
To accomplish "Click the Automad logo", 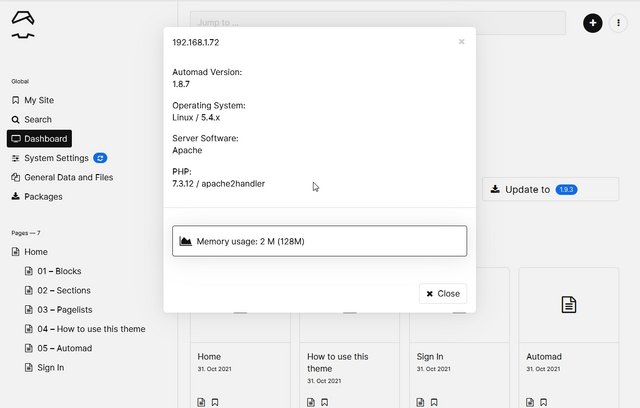I will click(x=23, y=25).
